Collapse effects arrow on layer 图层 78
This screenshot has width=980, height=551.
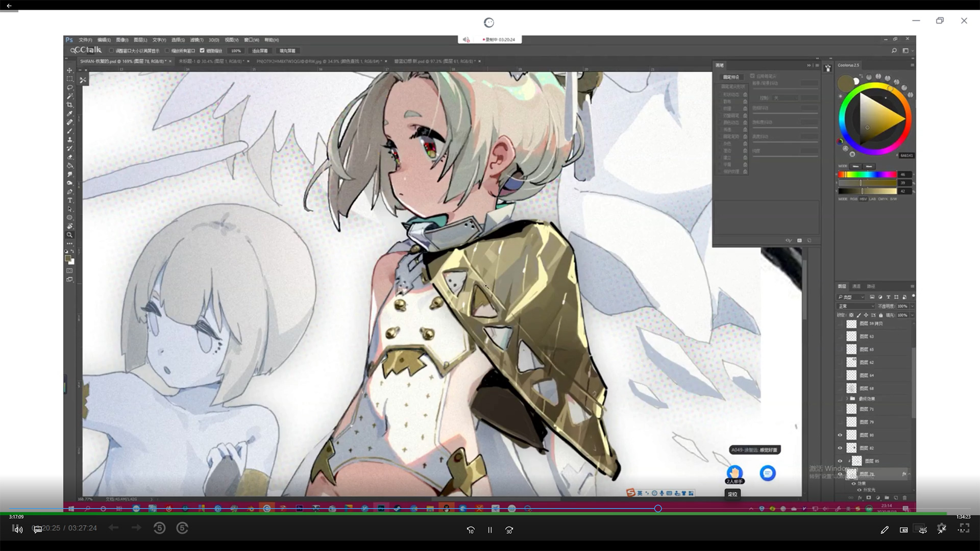click(x=909, y=474)
